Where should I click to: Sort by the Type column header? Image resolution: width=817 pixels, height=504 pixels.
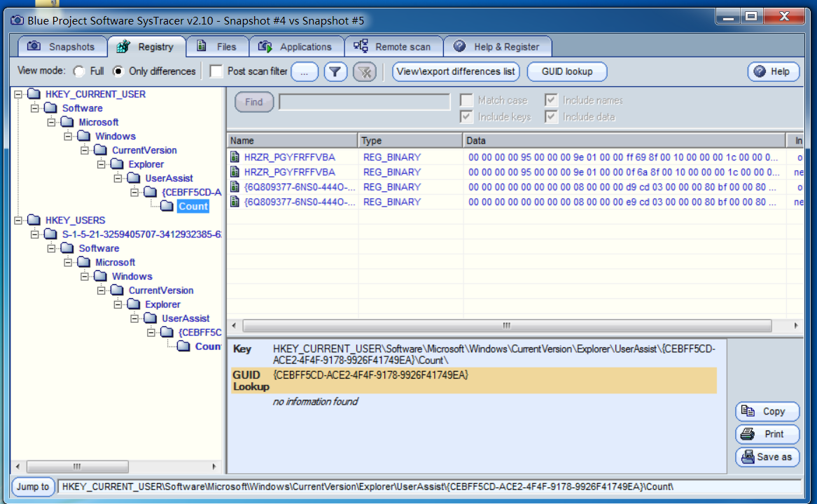pyautogui.click(x=410, y=141)
